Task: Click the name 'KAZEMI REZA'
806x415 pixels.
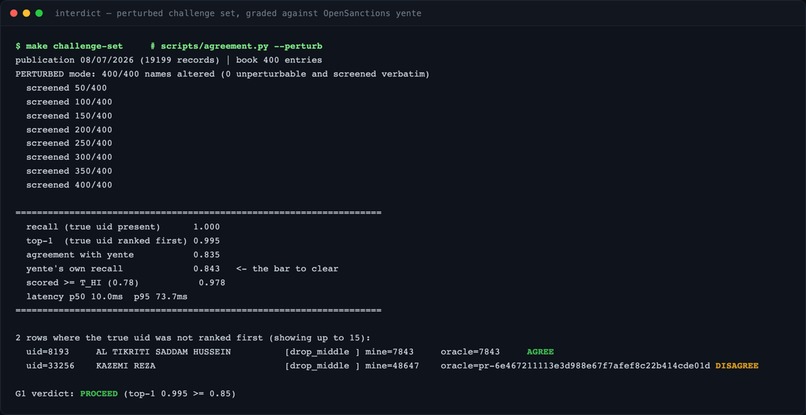Action: [x=126, y=366]
